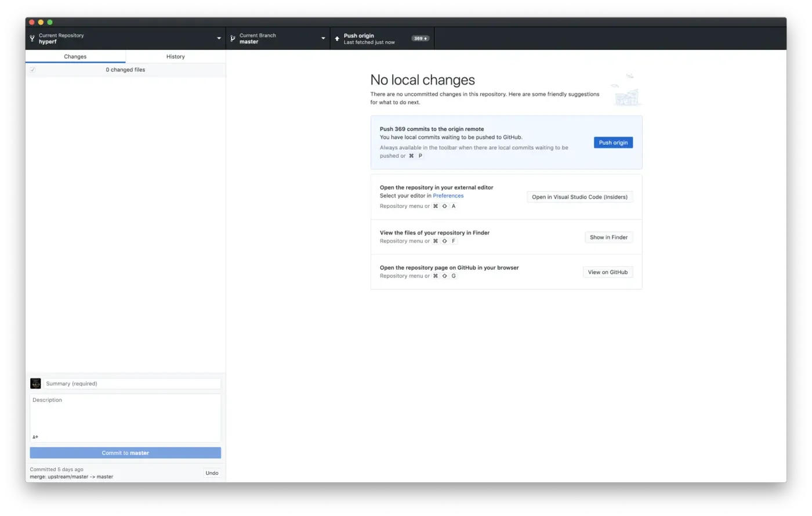Click the 369 commits badge

pos(420,38)
